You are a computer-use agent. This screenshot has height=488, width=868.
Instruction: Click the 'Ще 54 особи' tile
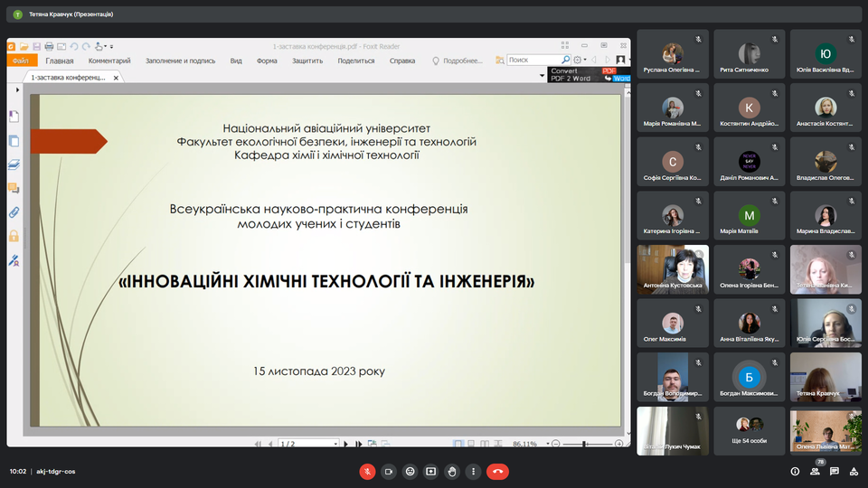[750, 431]
